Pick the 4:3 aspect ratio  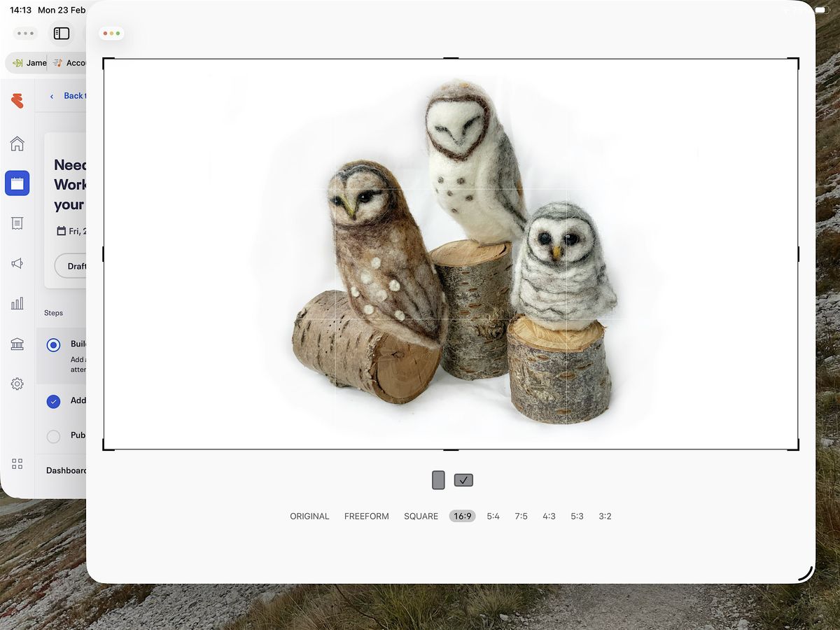coord(549,517)
